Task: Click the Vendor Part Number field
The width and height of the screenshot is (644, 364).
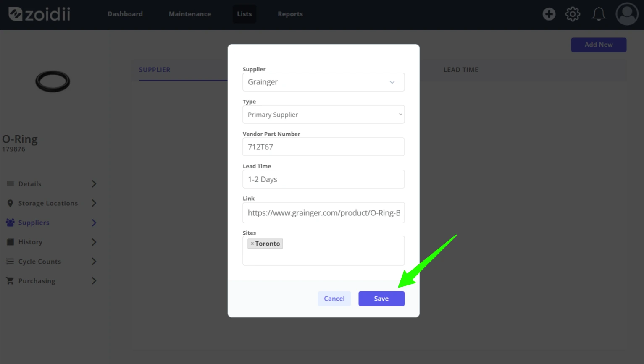Action: coord(323,147)
